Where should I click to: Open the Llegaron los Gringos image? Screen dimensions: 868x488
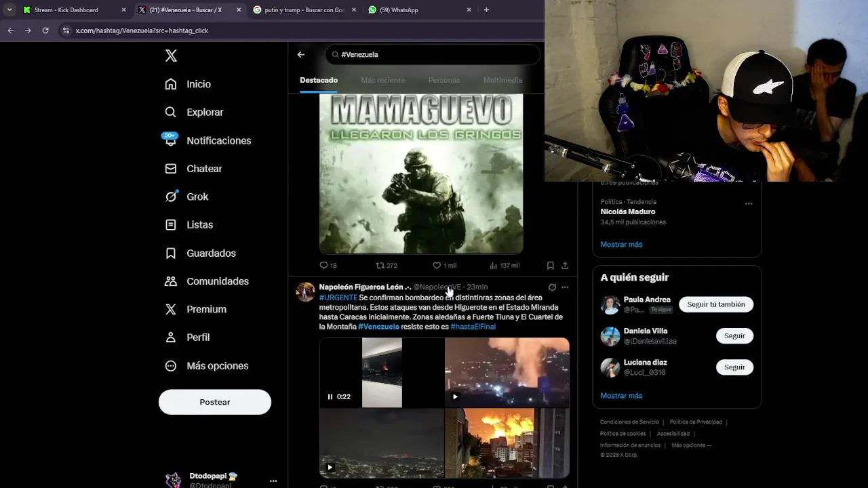click(421, 174)
